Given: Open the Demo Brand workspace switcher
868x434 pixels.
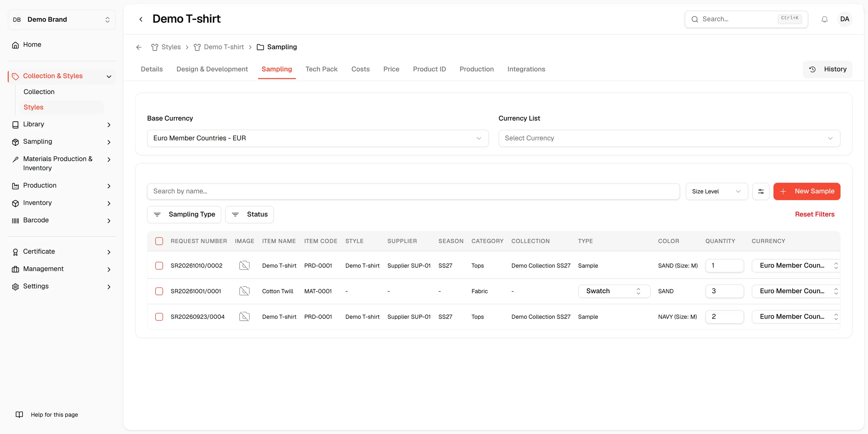Looking at the screenshot, I should [62, 20].
